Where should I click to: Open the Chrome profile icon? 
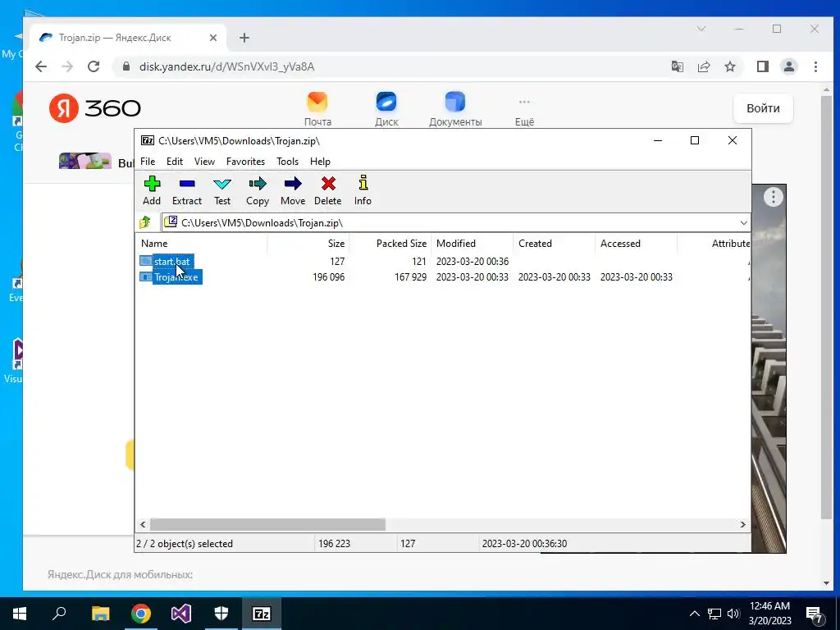(x=789, y=66)
